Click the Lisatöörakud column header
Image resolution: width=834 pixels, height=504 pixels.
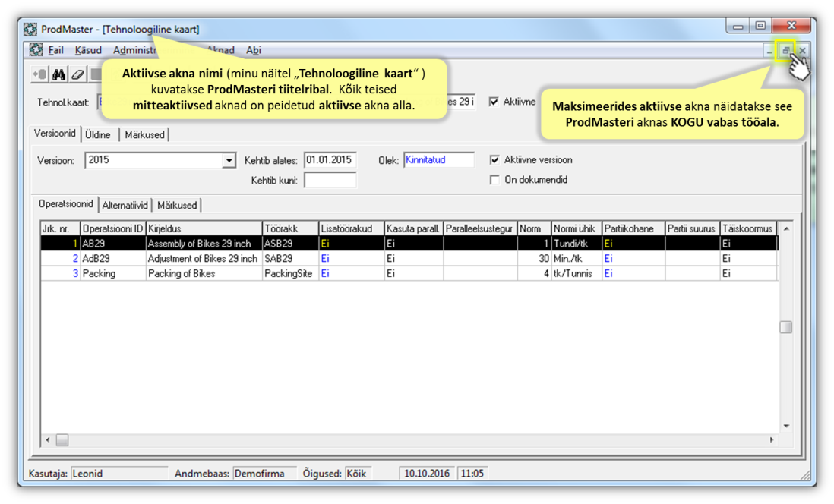pos(351,228)
